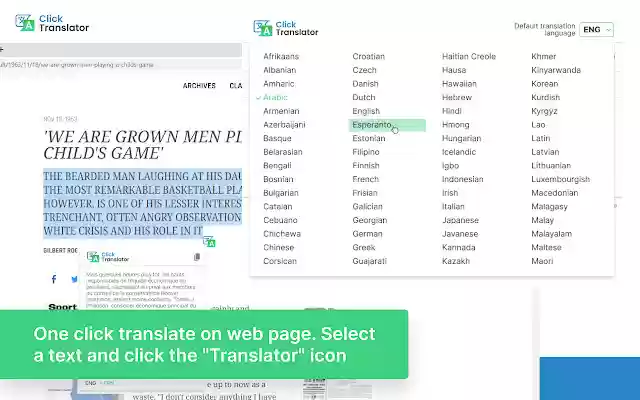Viewport: 640px width, 400px height.
Task: Select Croatian language
Action: point(369,56)
